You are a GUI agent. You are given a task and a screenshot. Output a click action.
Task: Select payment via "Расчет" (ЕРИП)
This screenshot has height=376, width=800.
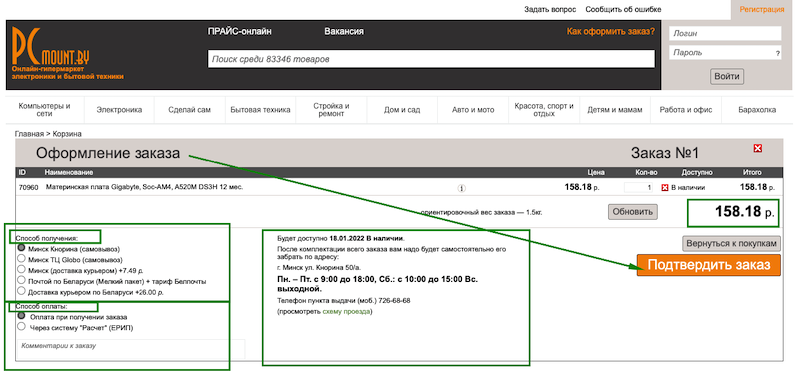pyautogui.click(x=21, y=327)
